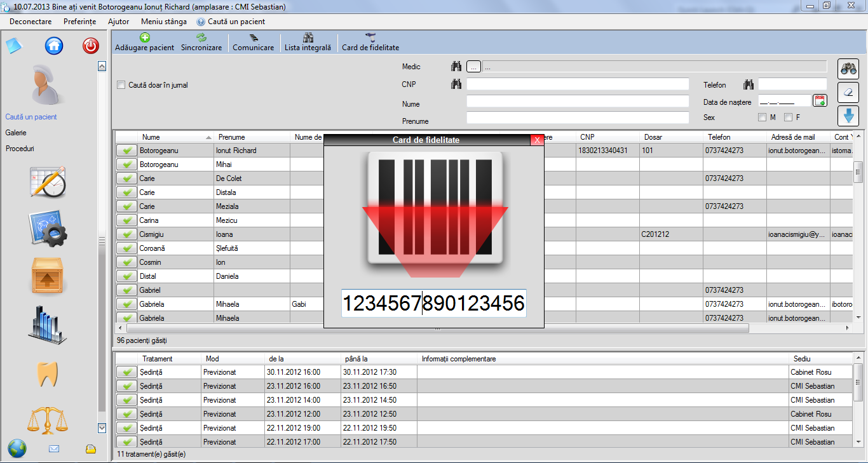Viewport: 868px width, 463px height.
Task: Click the Sediu column header
Action: coord(820,359)
